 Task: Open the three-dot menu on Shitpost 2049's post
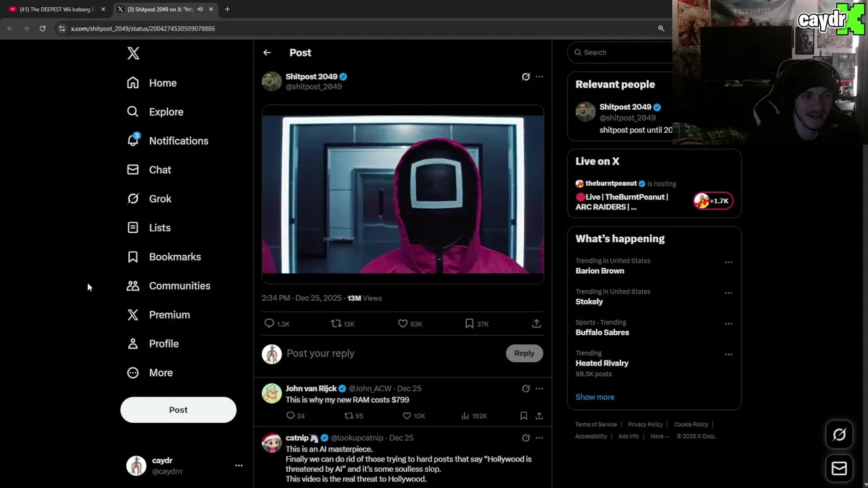539,77
